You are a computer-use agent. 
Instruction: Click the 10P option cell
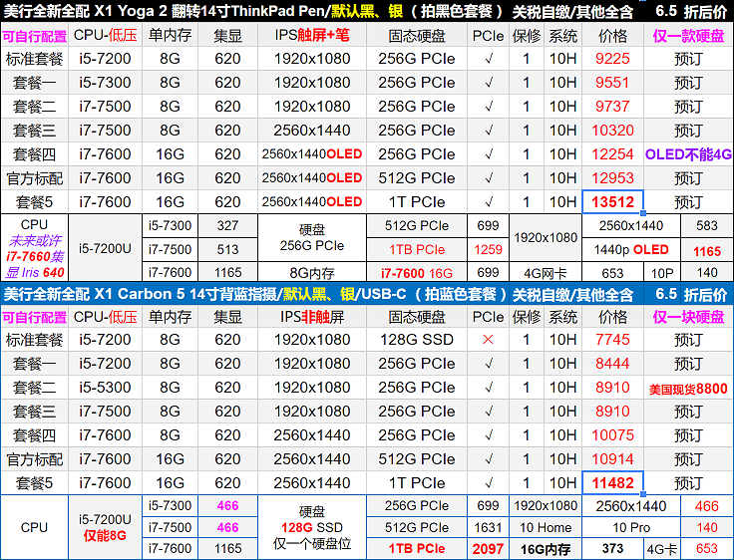coord(662,272)
